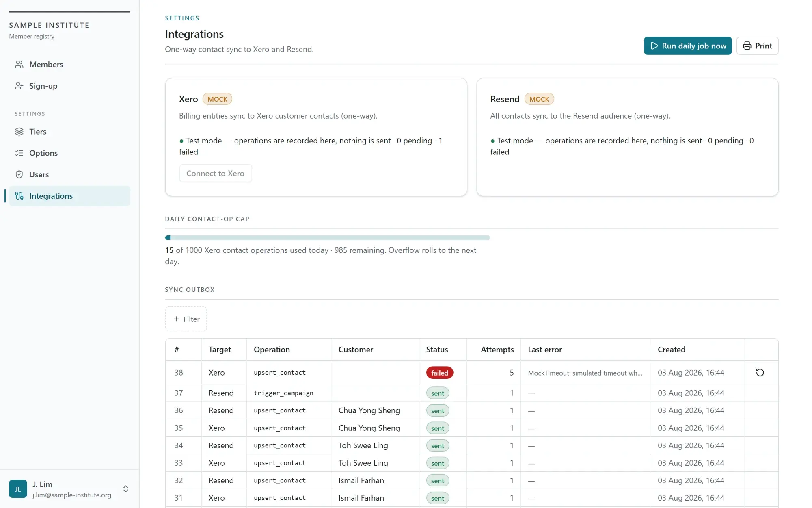Click the Sign-up person-plus icon

tap(19, 86)
